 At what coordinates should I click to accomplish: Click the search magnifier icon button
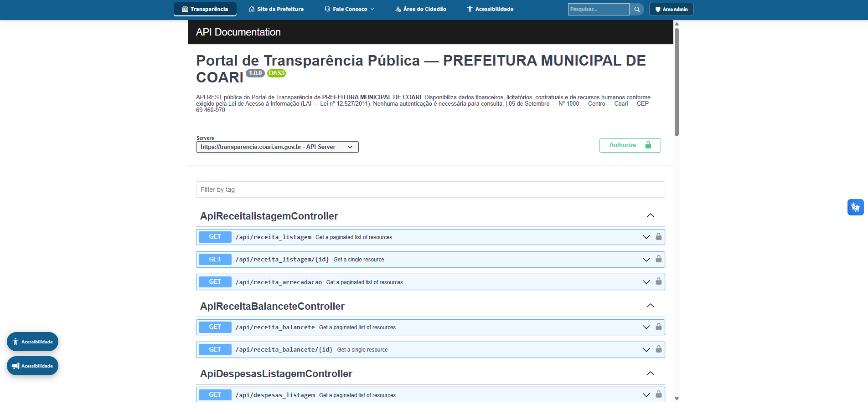coord(636,9)
